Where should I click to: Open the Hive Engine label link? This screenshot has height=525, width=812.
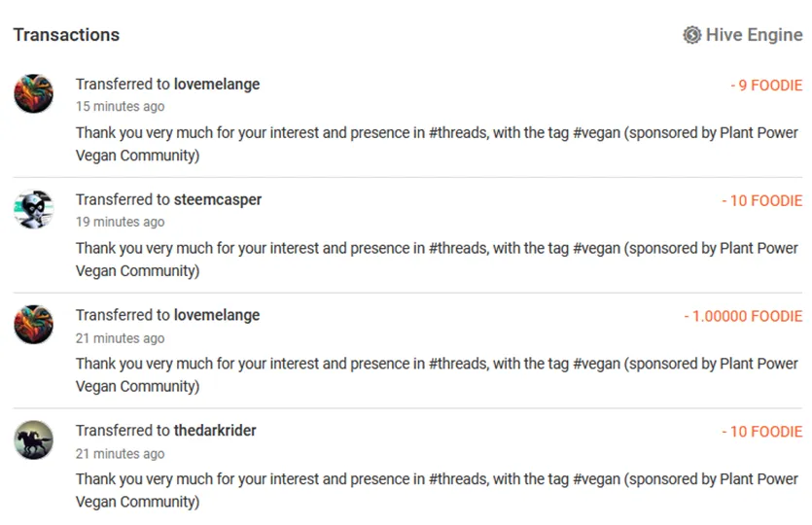(754, 35)
